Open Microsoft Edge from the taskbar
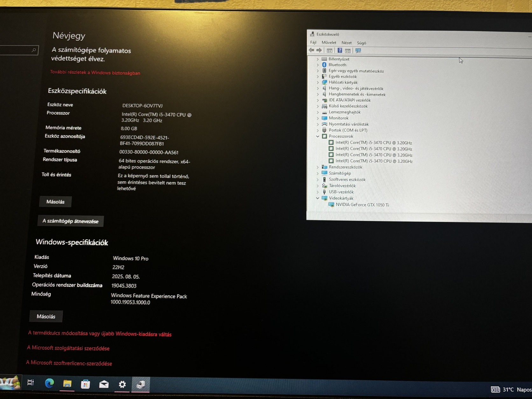Viewport: 532px width, 399px height. 49,383
